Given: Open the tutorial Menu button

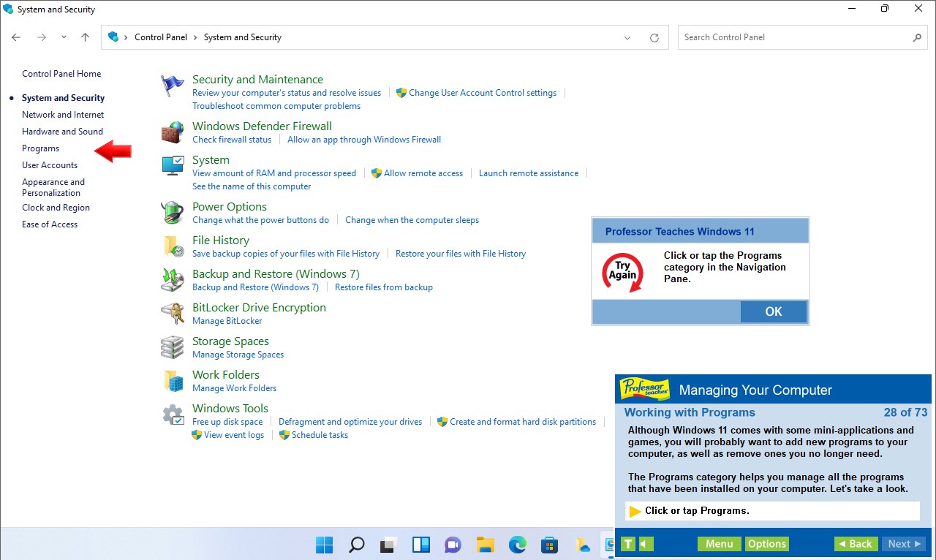Looking at the screenshot, I should pos(719,544).
